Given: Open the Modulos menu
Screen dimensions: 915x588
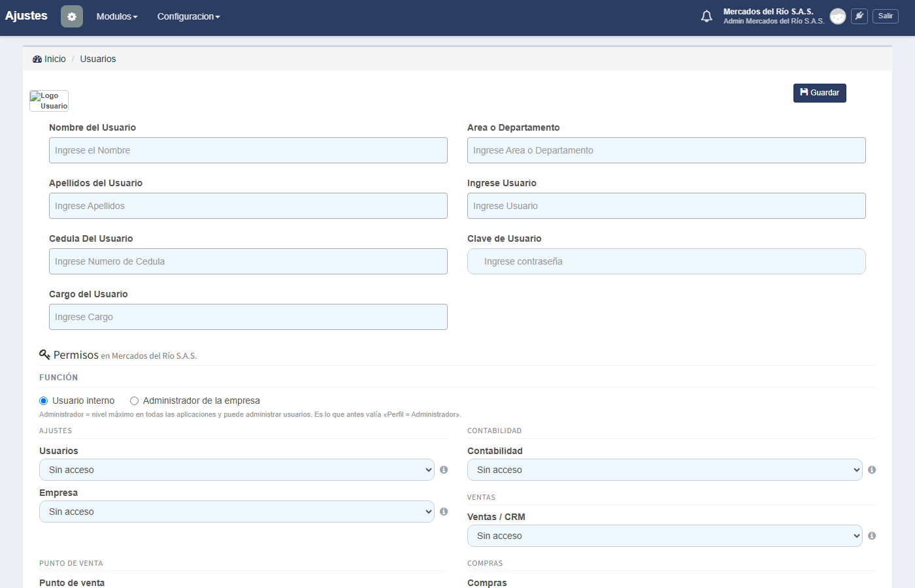Looking at the screenshot, I should coord(117,16).
